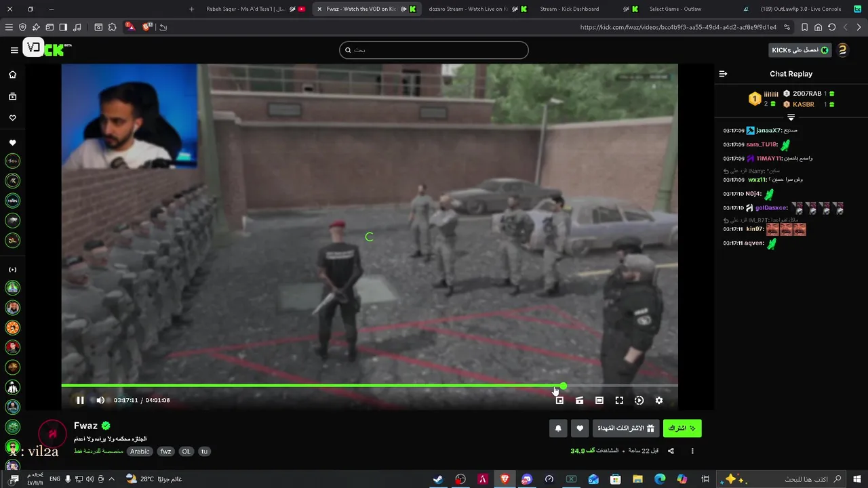Click sara_TU10 username in chat

pyautogui.click(x=762, y=144)
